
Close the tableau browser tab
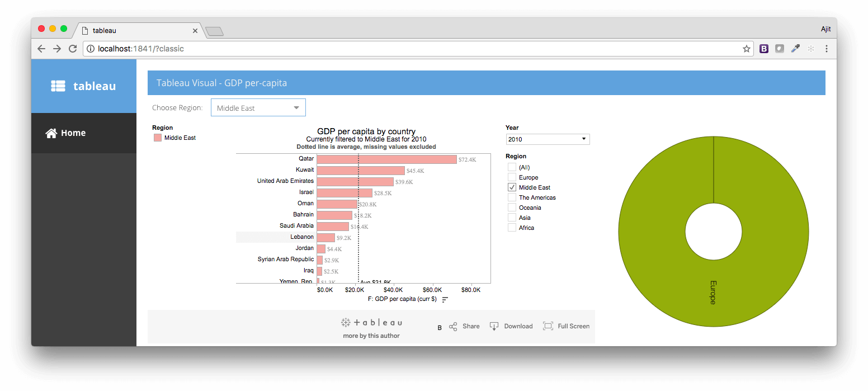tap(195, 31)
